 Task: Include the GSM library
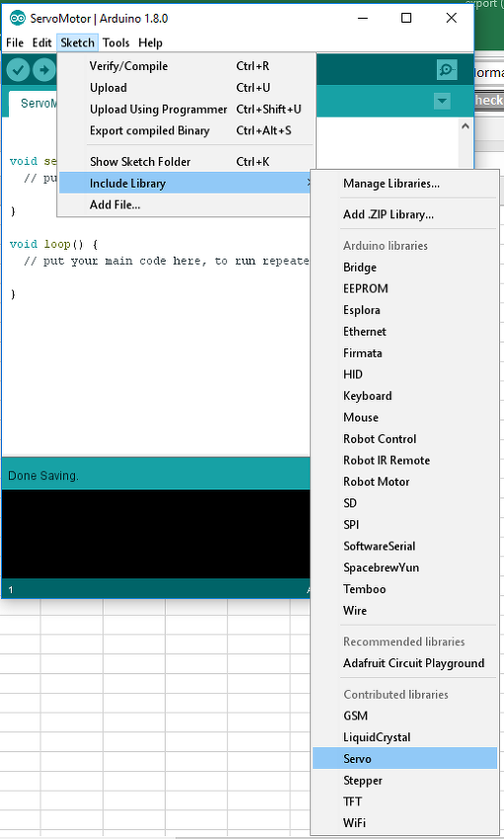point(404,716)
